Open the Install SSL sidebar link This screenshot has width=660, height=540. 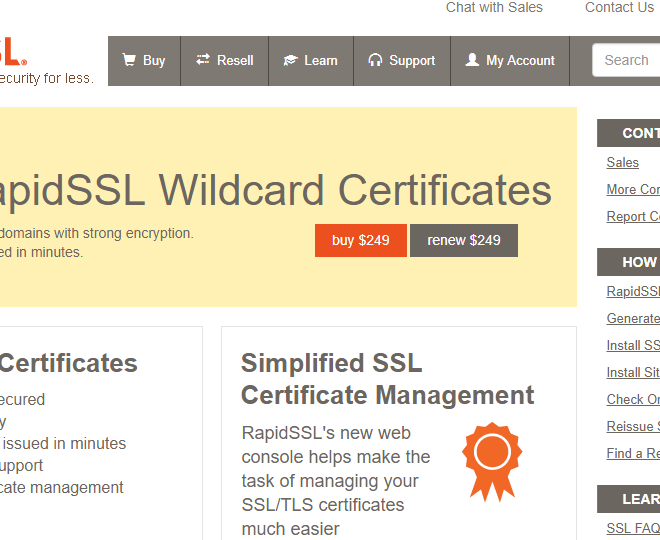[x=633, y=345]
